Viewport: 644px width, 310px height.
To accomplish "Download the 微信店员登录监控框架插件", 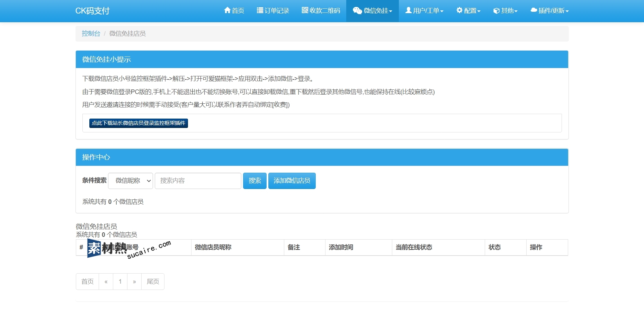I will point(138,123).
